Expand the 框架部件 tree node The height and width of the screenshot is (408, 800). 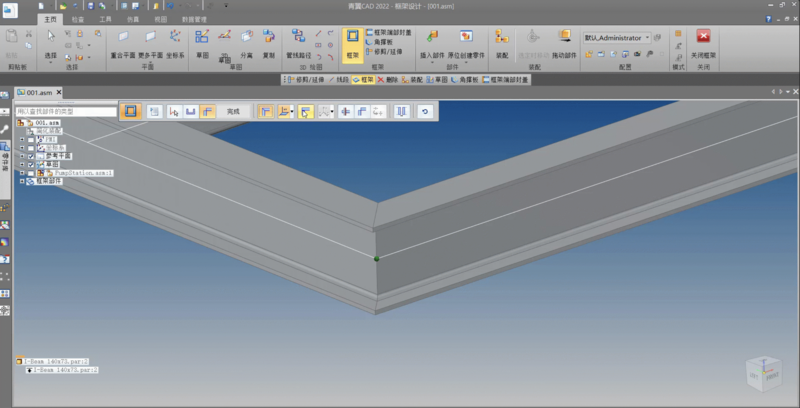(x=21, y=181)
